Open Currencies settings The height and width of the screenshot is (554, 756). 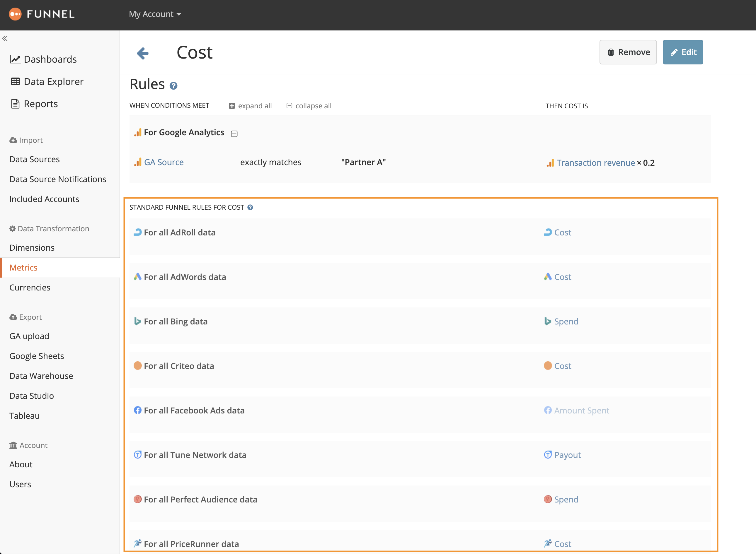pyautogui.click(x=30, y=288)
